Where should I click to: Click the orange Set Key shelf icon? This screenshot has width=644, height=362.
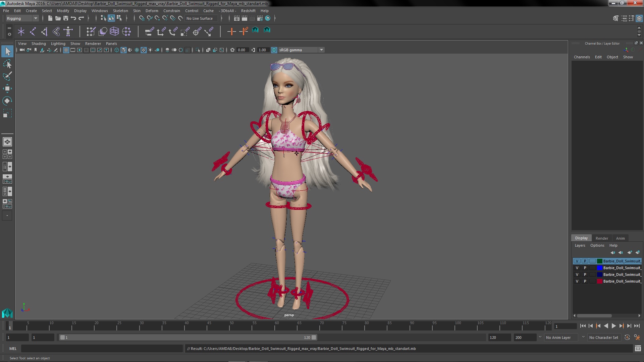coord(231,32)
